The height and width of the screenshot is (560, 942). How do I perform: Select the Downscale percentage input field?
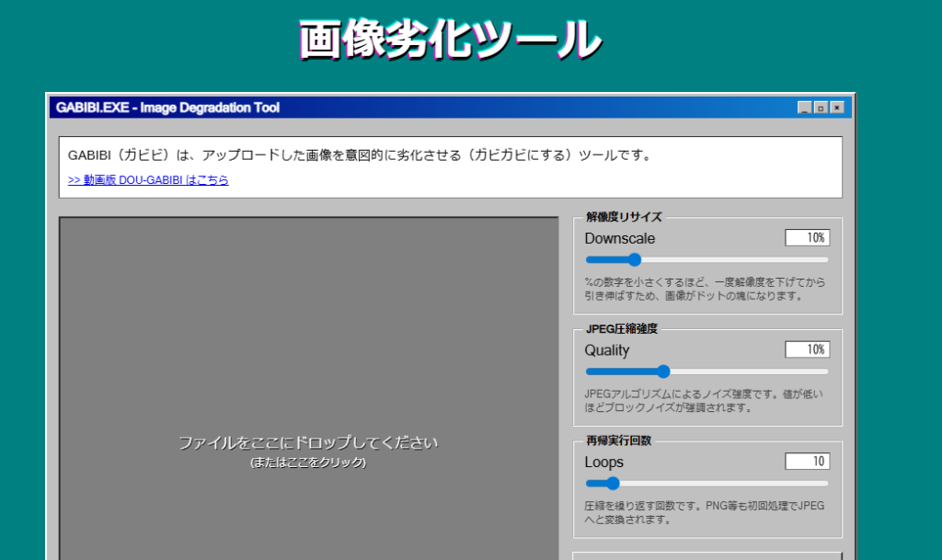click(807, 238)
